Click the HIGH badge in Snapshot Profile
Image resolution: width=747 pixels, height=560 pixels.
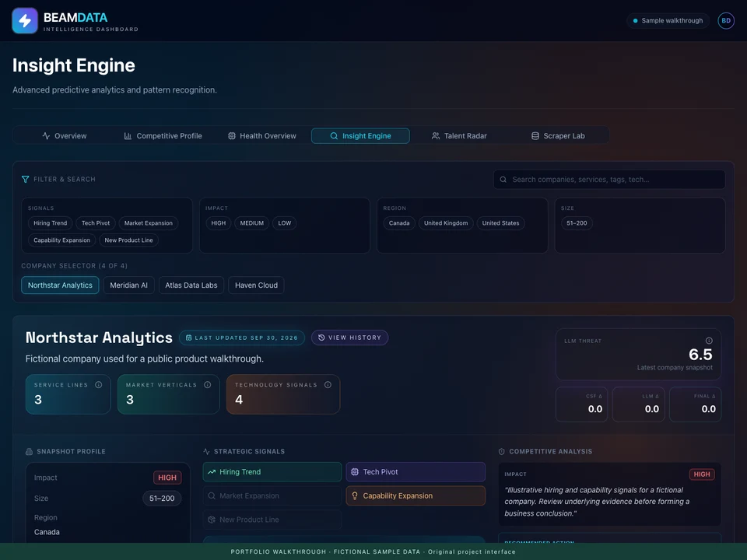click(x=167, y=478)
